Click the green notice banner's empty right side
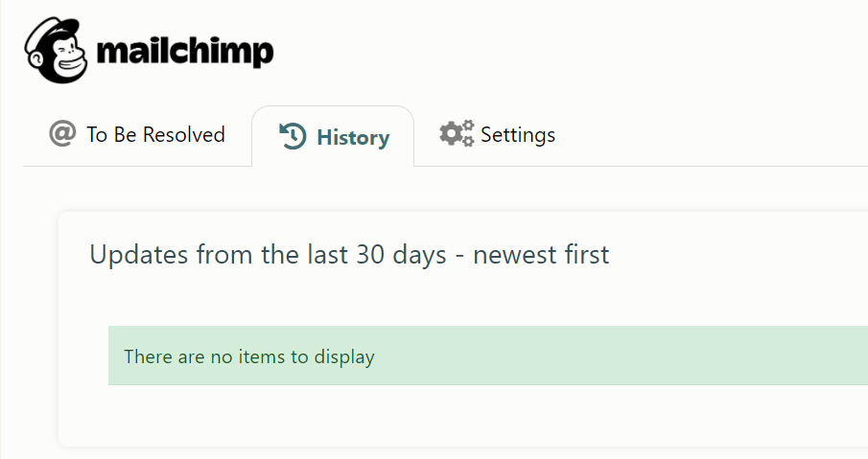868x459 pixels. 665,356
